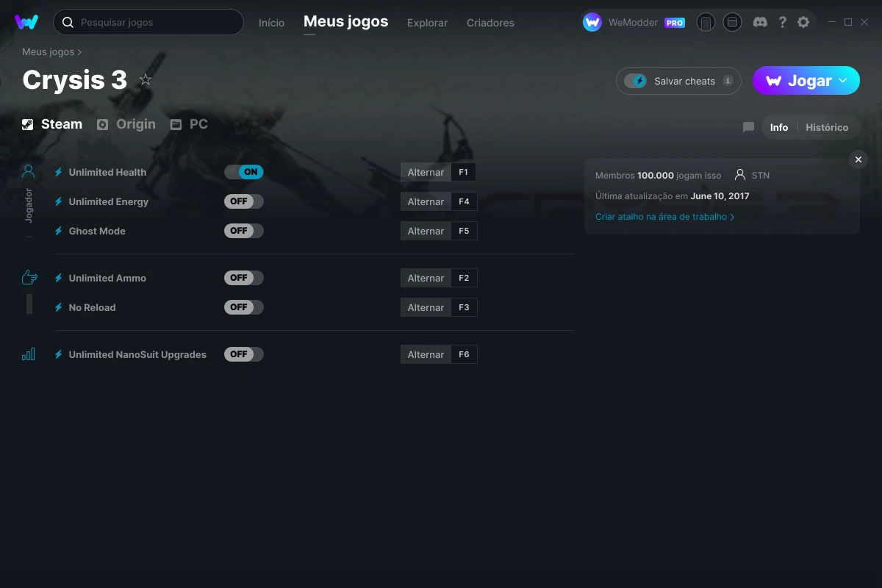
Task: Click the search magnifier icon
Action: pyautogui.click(x=68, y=23)
